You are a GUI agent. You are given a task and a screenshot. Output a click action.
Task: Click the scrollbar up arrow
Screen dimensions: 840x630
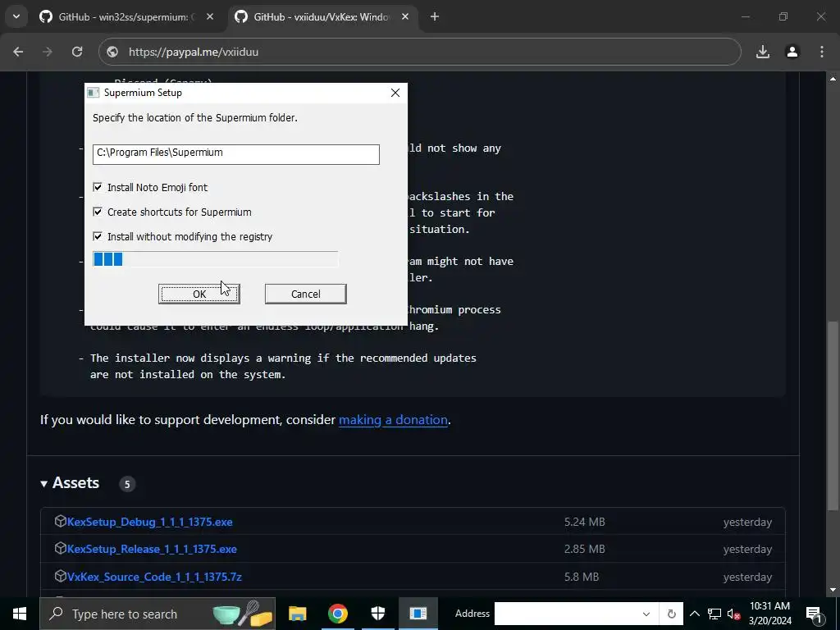point(833,79)
